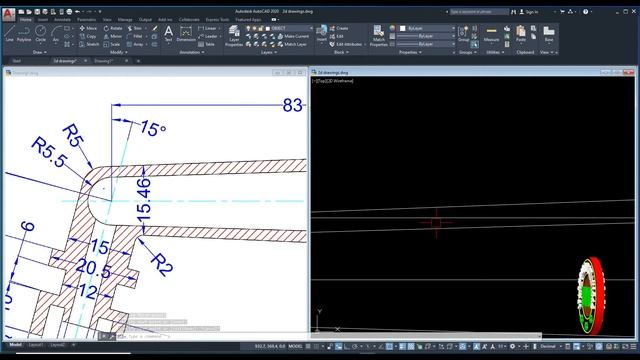
Task: Click the Plot (print) quick access icon
Action: [x=69, y=11]
